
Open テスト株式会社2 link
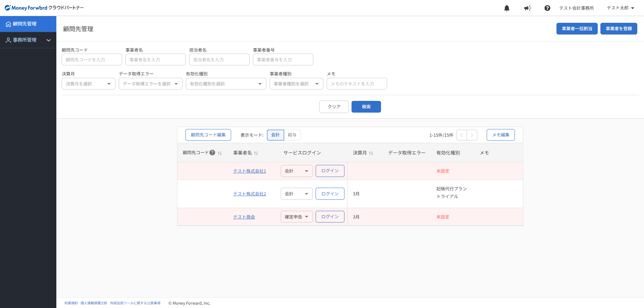[250, 194]
